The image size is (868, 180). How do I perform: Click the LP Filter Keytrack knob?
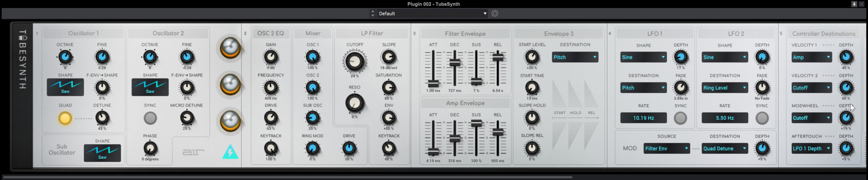pyautogui.click(x=389, y=148)
